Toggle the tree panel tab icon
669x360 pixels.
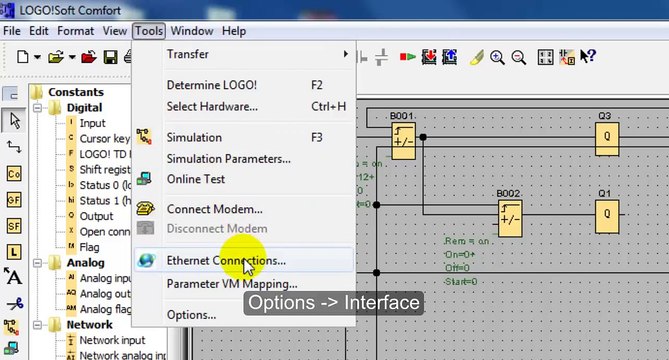11,94
